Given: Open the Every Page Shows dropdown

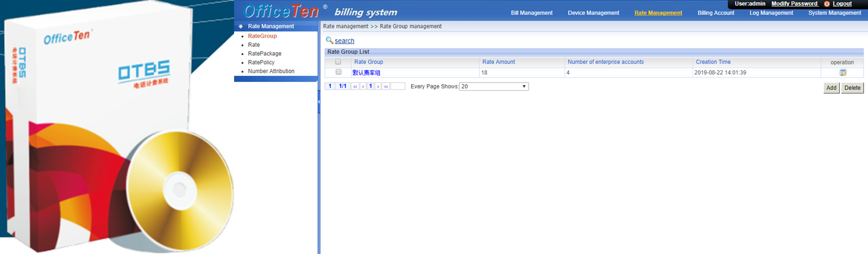Looking at the screenshot, I should [493, 86].
